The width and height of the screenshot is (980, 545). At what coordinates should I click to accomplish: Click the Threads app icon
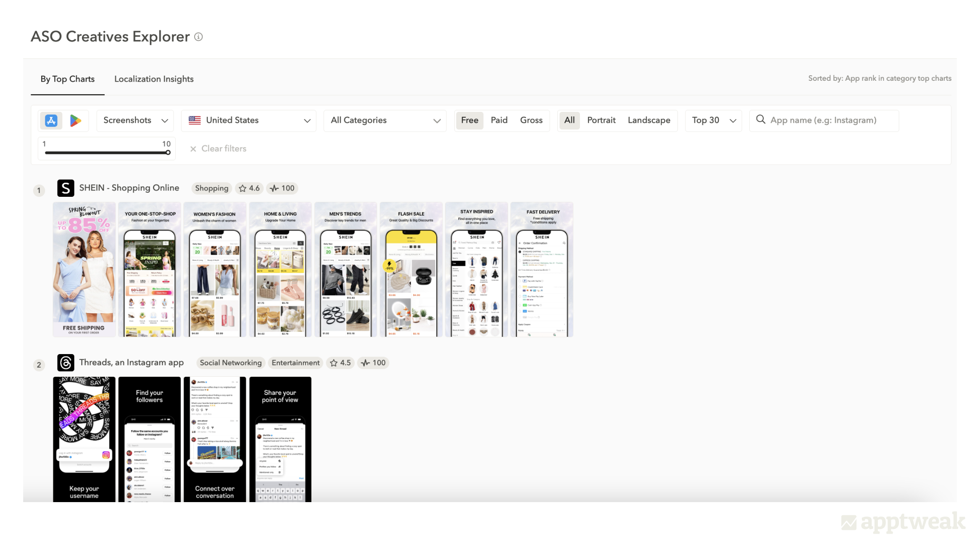click(x=66, y=362)
